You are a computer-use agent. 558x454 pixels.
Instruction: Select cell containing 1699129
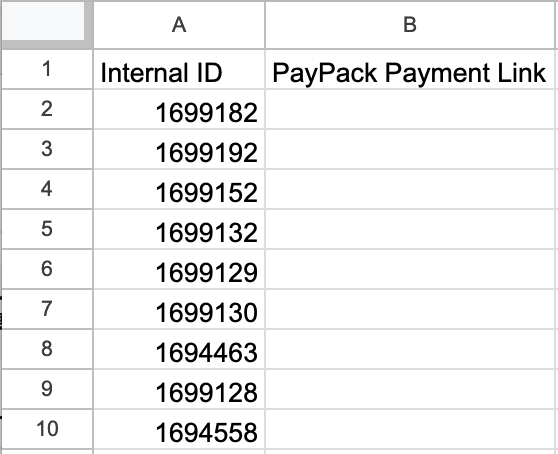pos(179,269)
